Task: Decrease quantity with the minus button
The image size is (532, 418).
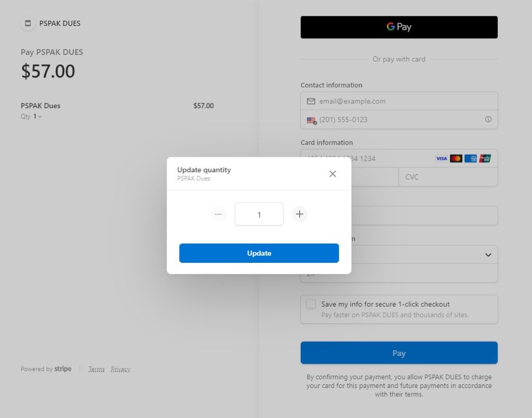Action: pyautogui.click(x=218, y=214)
